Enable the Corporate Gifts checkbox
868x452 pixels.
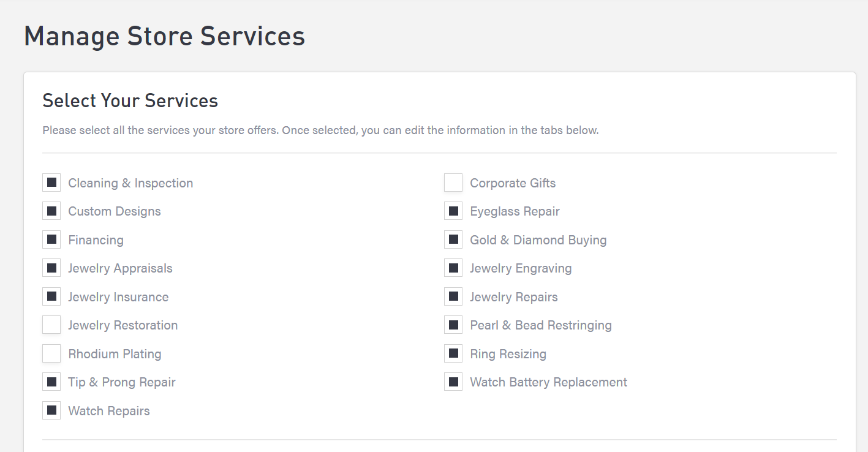(453, 183)
